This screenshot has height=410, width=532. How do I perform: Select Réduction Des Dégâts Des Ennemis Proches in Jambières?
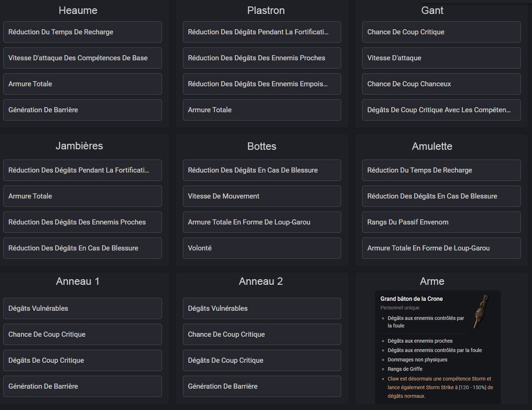pos(83,222)
